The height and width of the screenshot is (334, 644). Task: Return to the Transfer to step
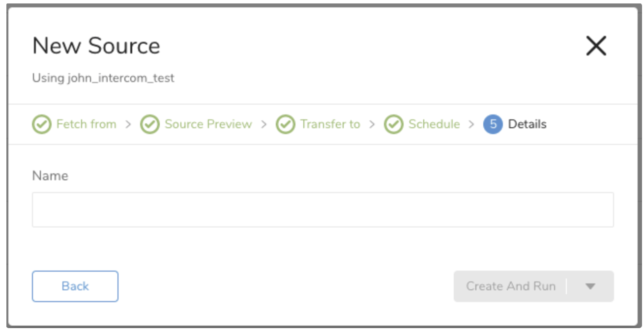click(330, 124)
